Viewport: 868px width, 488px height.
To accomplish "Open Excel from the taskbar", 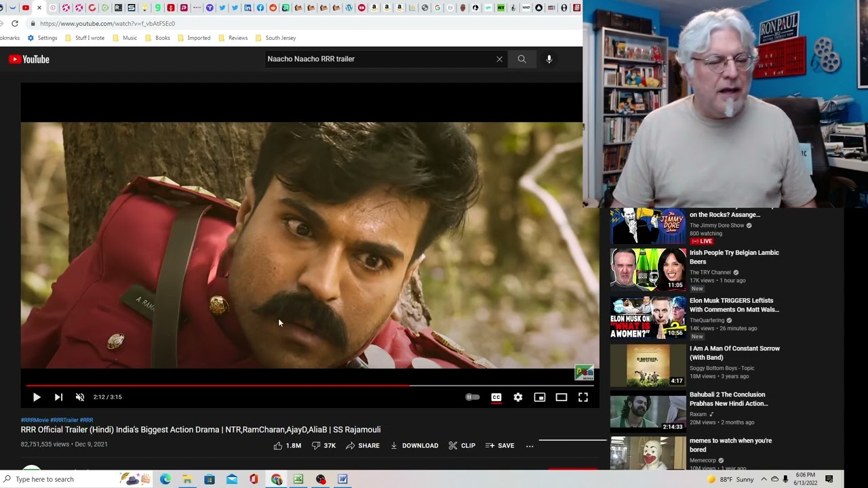I will (298, 479).
